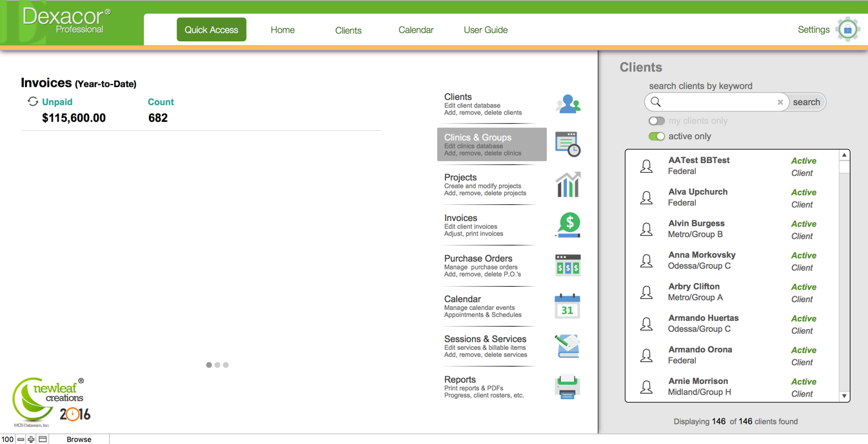Go to the Home tab
Image resolution: width=868 pixels, height=444 pixels.
coord(282,30)
